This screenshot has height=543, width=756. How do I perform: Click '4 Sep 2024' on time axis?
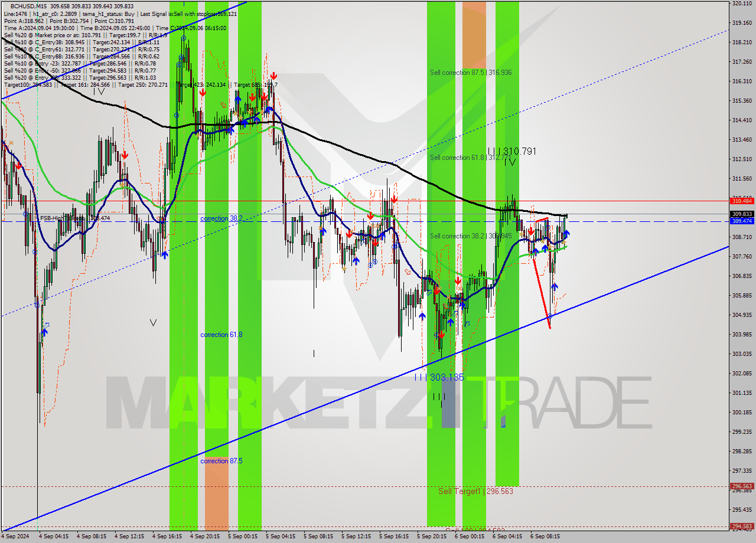pos(15,537)
